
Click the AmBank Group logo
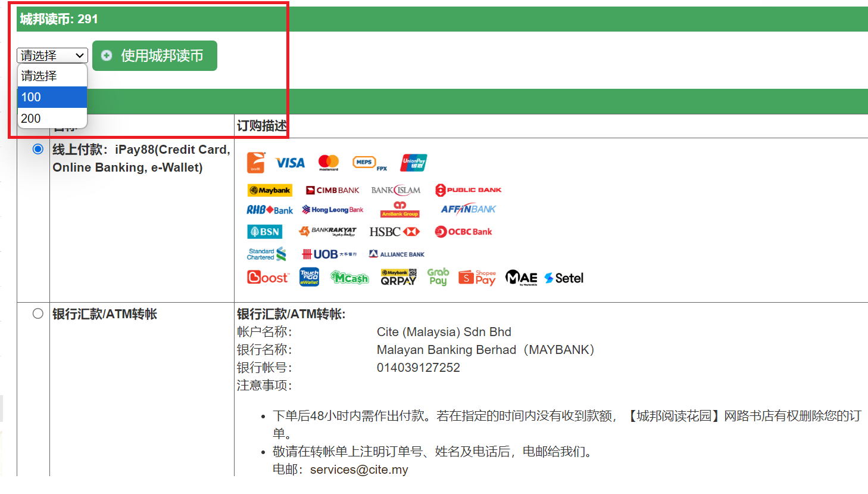point(400,209)
